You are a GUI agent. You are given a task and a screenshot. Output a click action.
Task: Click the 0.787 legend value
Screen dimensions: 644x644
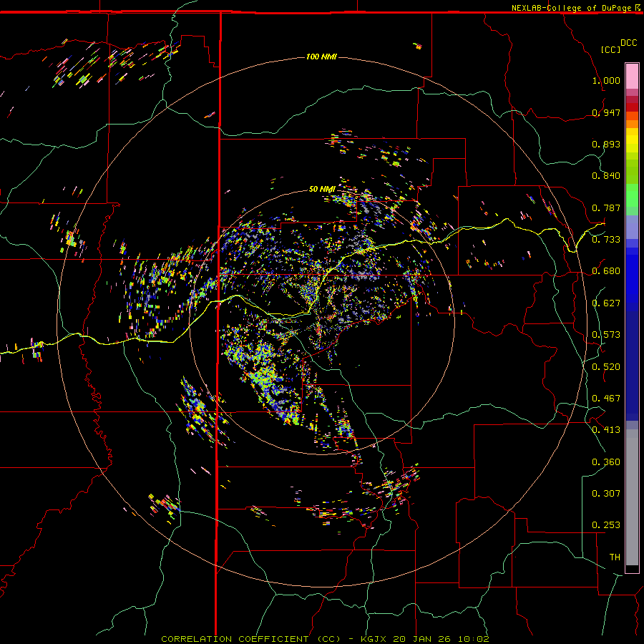tap(606, 208)
